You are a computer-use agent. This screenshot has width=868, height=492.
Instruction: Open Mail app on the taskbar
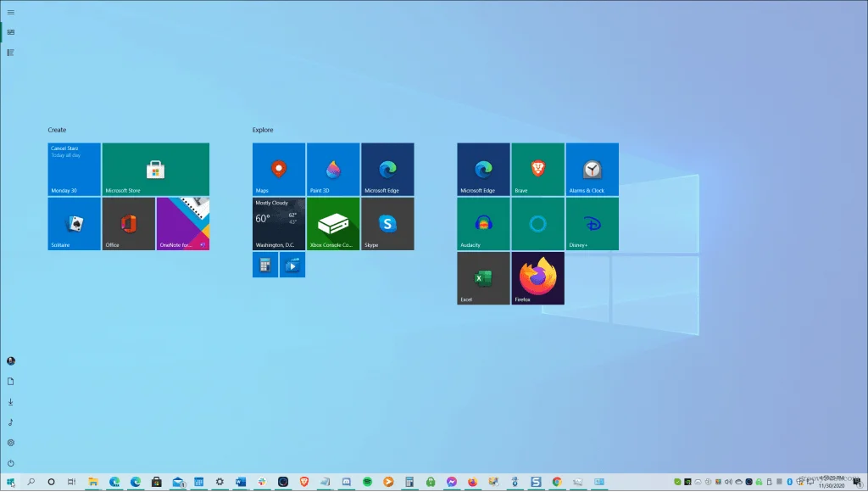178,482
